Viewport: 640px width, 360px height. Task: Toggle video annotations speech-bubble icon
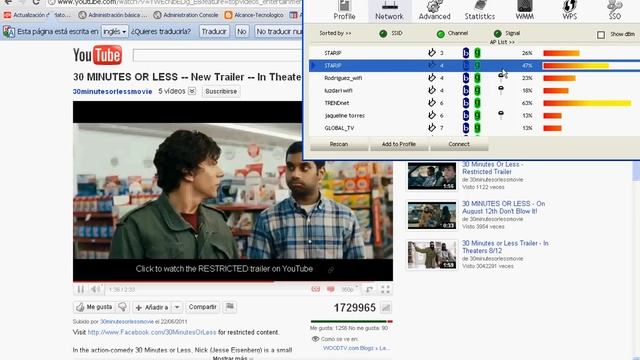tap(331, 289)
